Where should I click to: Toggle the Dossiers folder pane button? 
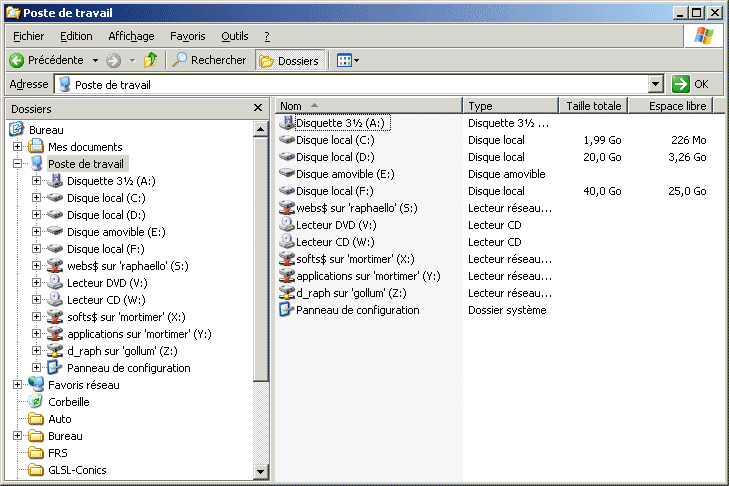(290, 61)
